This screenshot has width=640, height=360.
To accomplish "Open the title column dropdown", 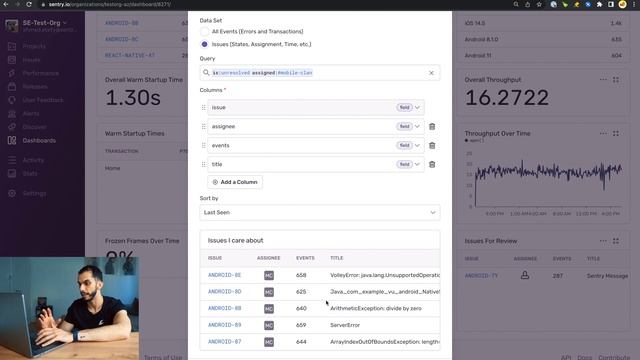I will (x=417, y=164).
